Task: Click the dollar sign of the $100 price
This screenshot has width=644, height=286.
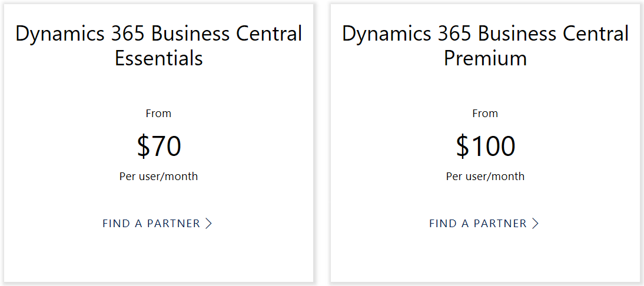Action: (x=463, y=146)
